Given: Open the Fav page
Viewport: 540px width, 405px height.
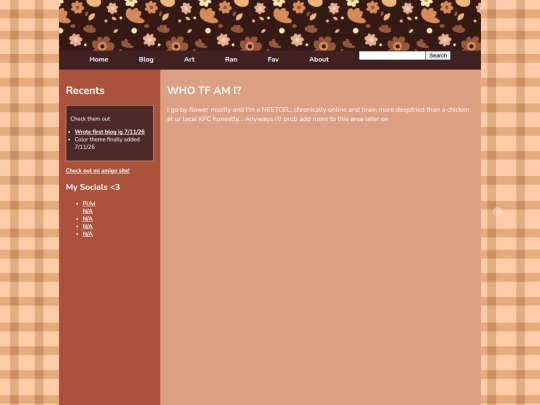Looking at the screenshot, I should point(273,60).
